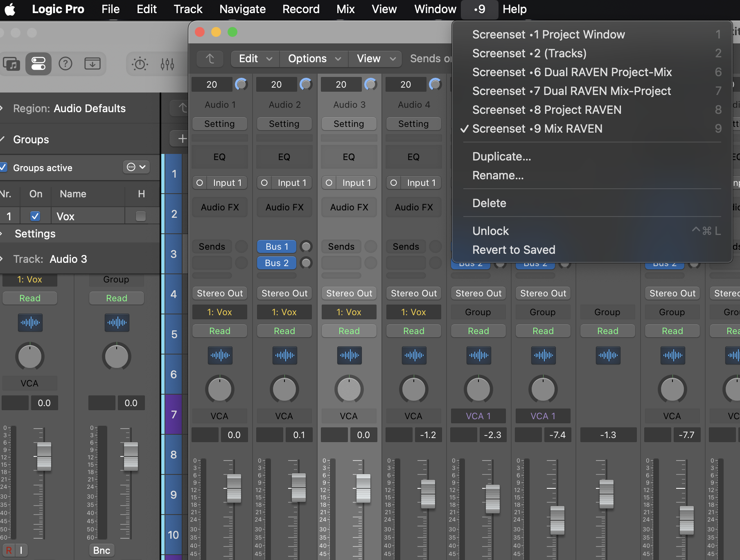Screen dimensions: 740x560
Task: Expand the Track Audio 3 section
Action: coord(2,259)
